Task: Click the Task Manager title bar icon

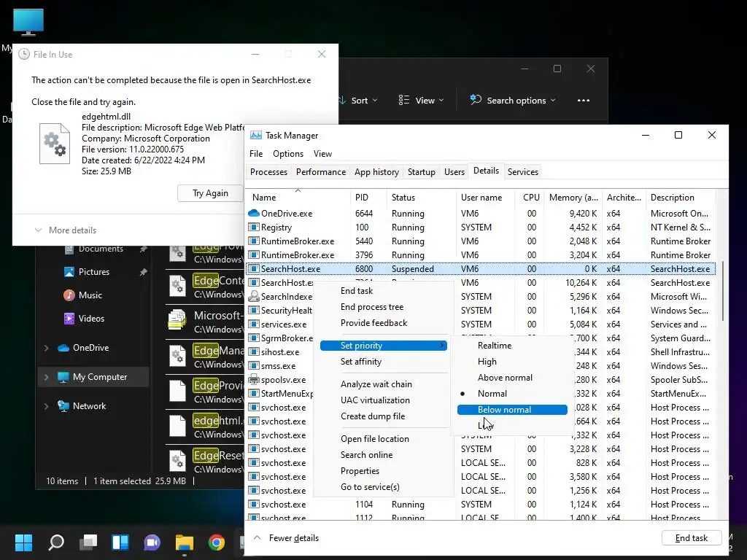Action: point(256,135)
